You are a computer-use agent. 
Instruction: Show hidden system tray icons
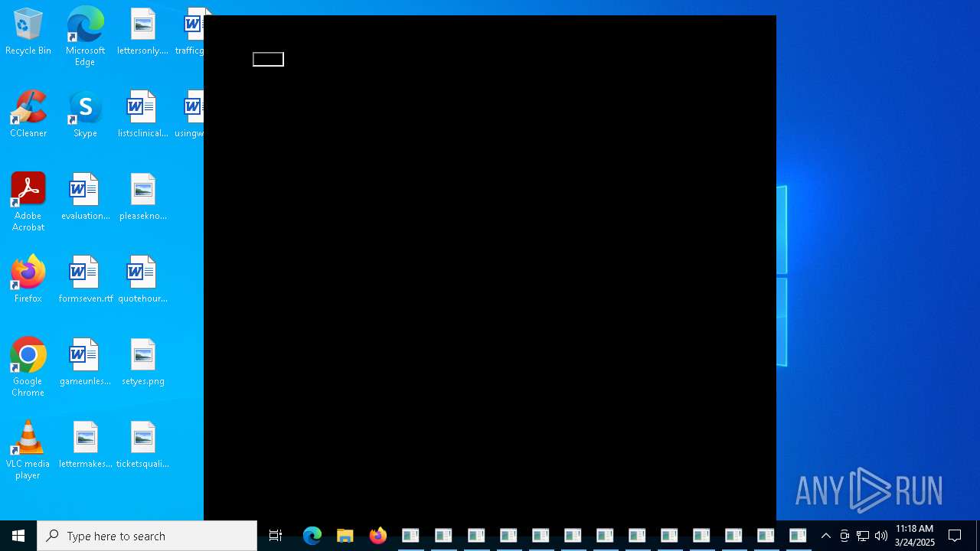826,536
